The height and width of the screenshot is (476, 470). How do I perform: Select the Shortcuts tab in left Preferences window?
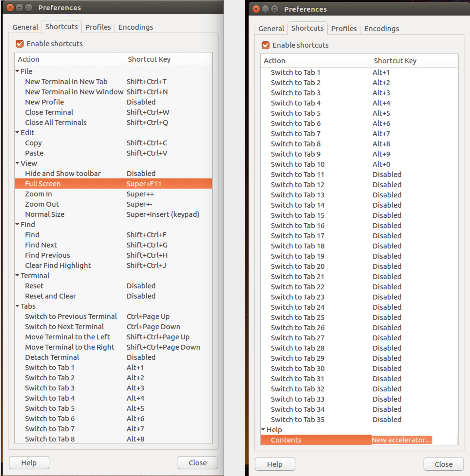[61, 26]
